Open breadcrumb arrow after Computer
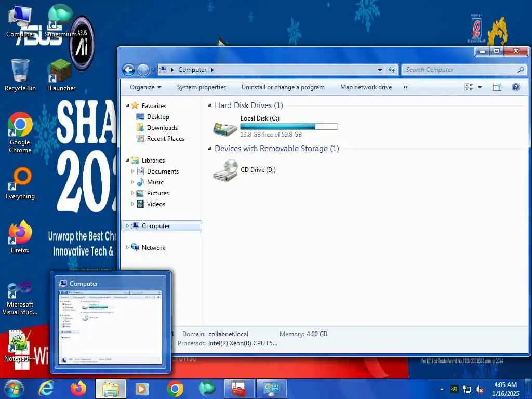The height and width of the screenshot is (399, 532). (x=212, y=70)
